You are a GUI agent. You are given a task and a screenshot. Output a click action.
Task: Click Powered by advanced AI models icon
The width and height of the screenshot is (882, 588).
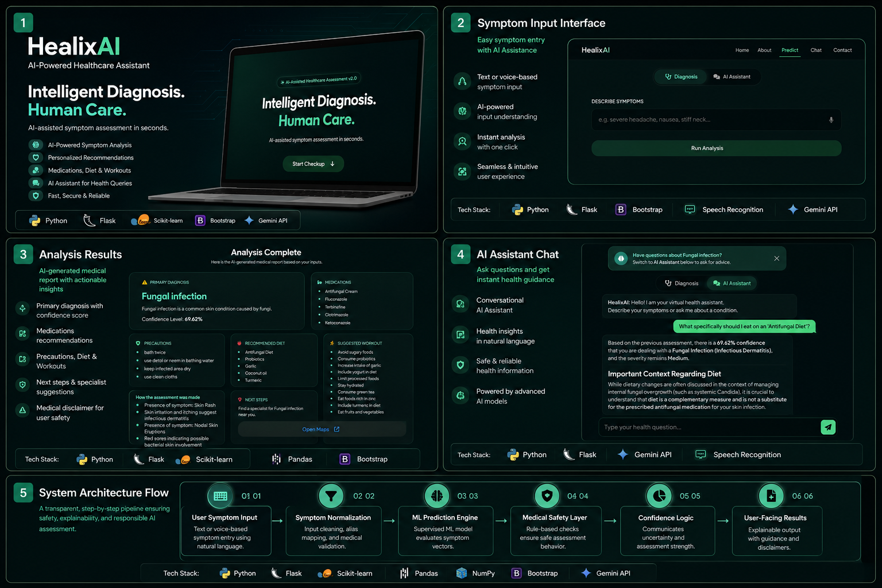(461, 395)
